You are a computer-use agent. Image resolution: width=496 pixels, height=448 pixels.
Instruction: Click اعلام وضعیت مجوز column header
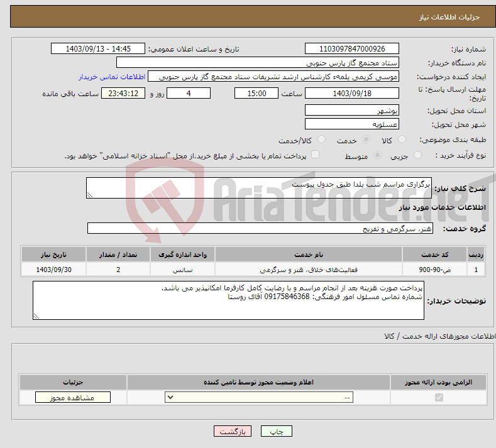tap(259, 382)
